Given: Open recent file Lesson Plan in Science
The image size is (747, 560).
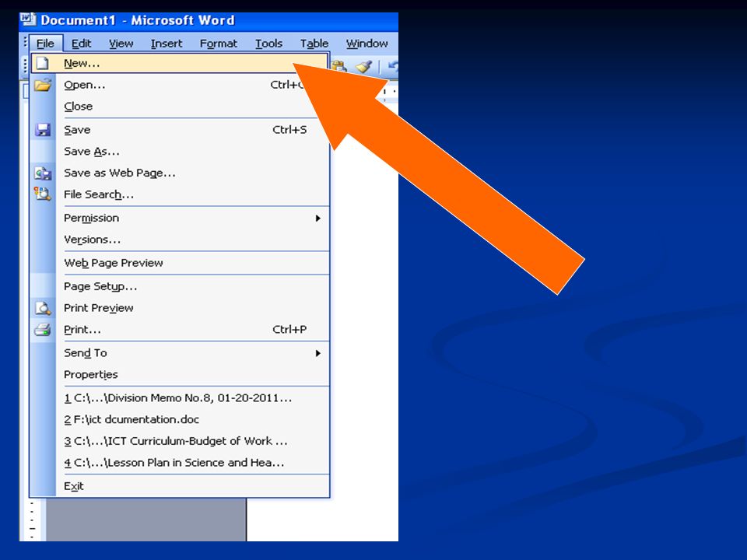Looking at the screenshot, I should 180,462.
